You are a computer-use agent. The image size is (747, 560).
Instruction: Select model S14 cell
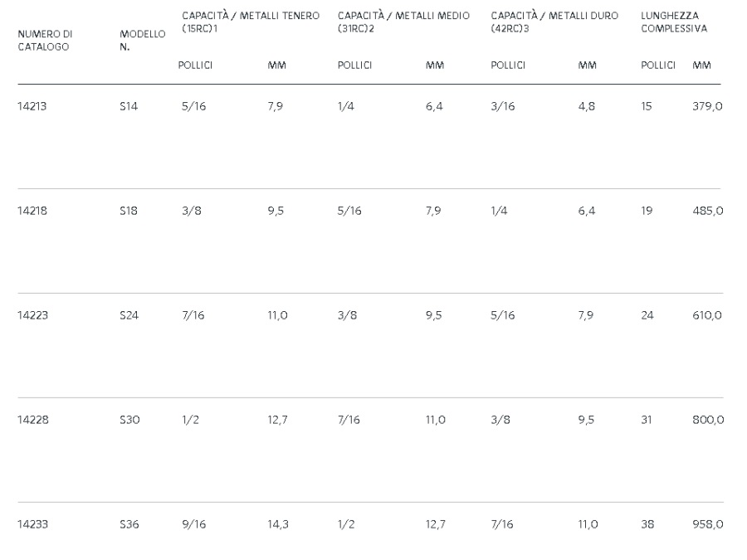pos(129,106)
